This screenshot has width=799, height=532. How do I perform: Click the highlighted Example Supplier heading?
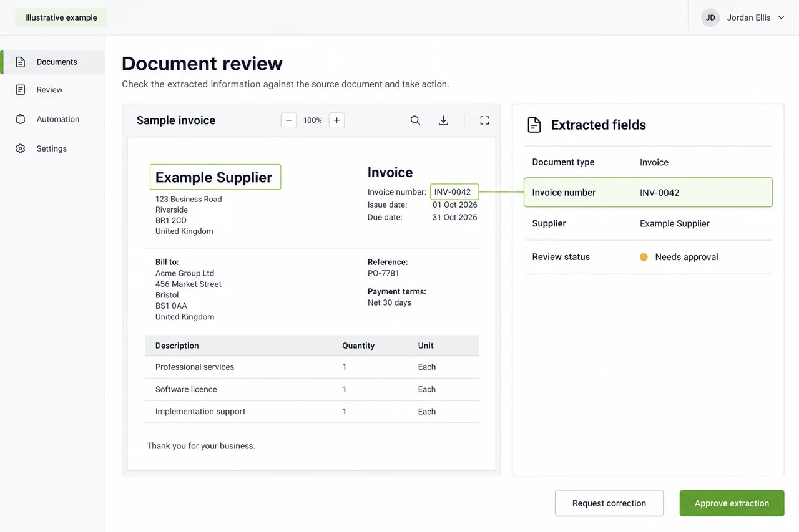(x=215, y=177)
